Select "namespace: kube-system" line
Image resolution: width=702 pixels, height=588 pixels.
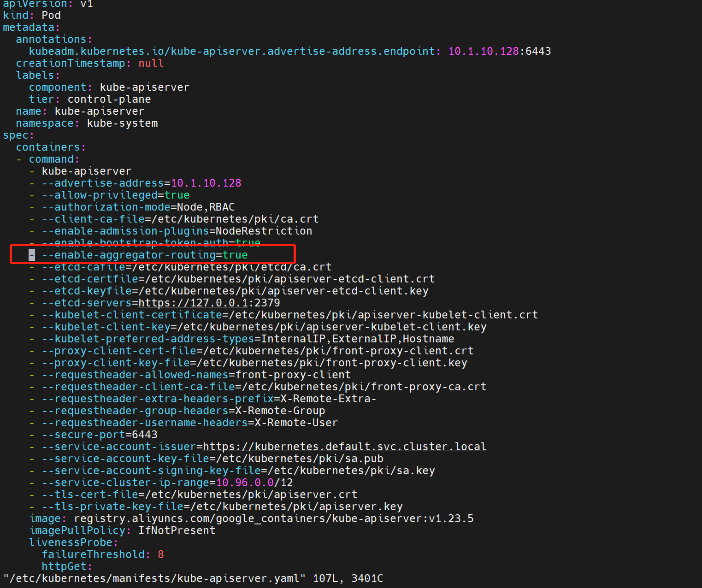coord(87,123)
